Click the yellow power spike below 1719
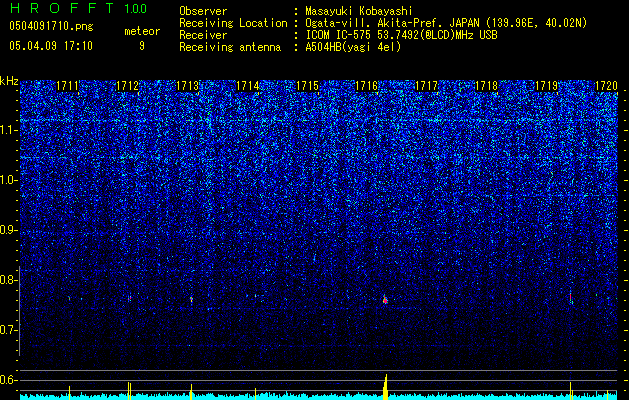 [570, 390]
